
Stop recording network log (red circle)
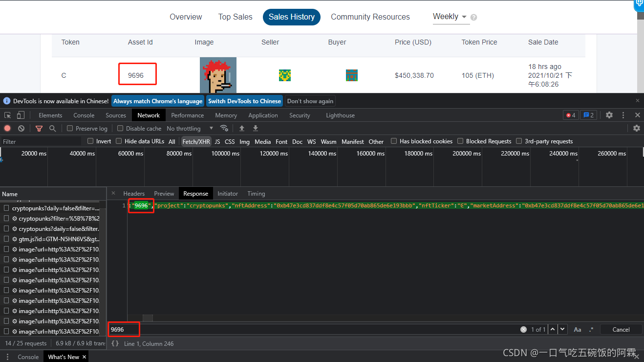(x=7, y=128)
